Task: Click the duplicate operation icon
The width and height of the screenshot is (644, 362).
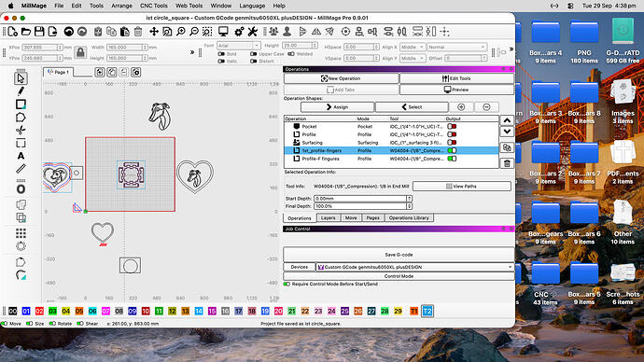Action: (x=507, y=147)
